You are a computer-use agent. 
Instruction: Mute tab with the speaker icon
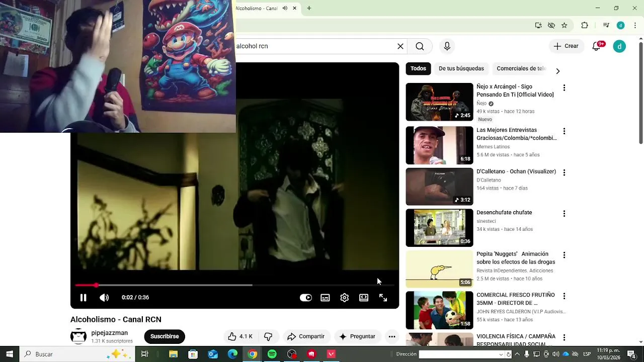285,8
